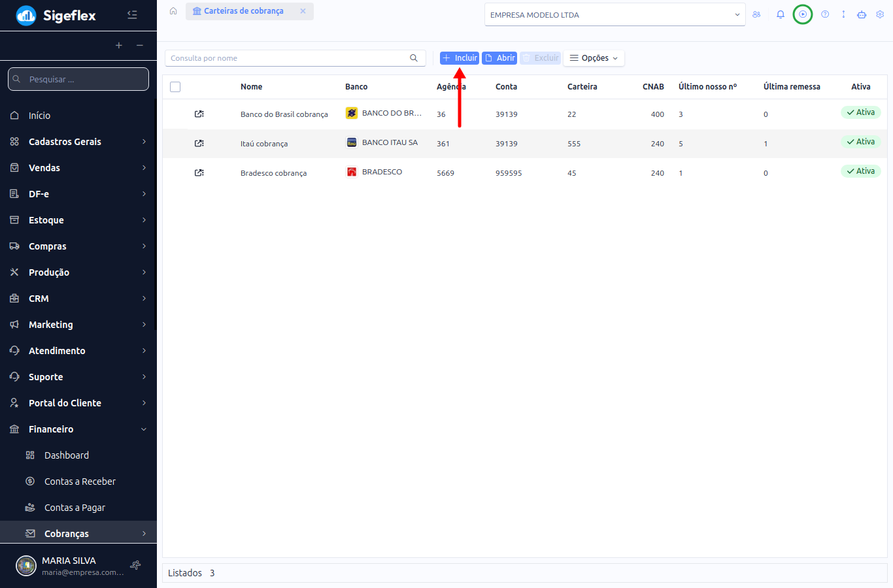Sort by the Carteira column header
893x588 pixels.
point(582,87)
